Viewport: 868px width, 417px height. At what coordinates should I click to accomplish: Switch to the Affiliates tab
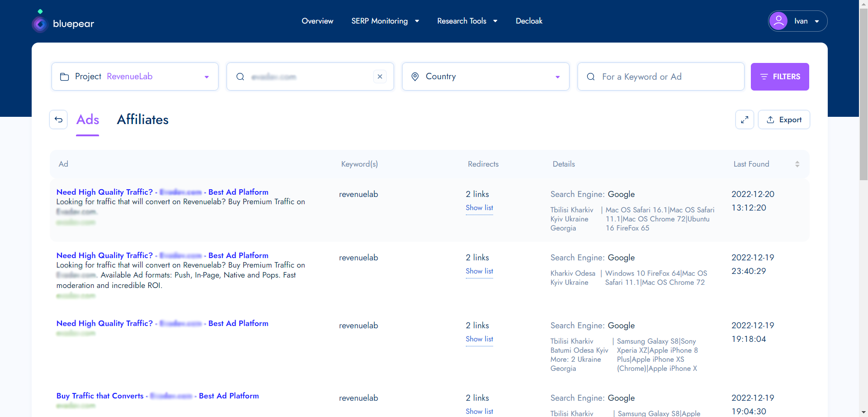pos(142,120)
